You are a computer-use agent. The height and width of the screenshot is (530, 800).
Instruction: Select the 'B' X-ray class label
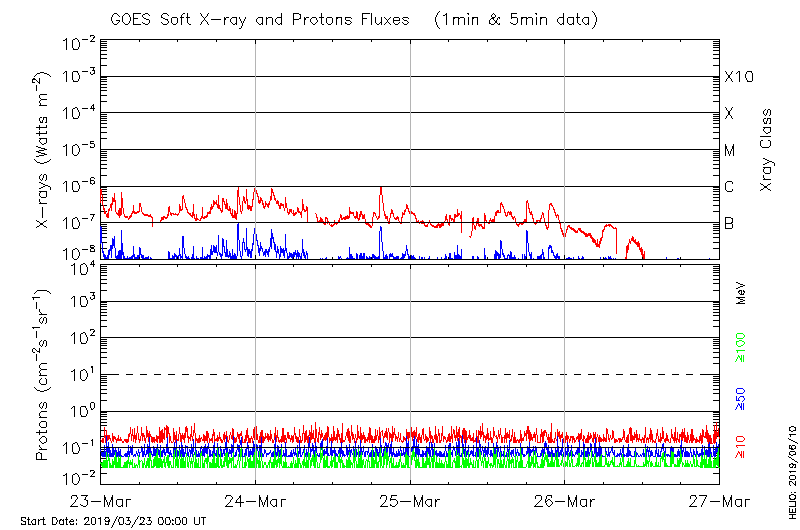coord(729,223)
